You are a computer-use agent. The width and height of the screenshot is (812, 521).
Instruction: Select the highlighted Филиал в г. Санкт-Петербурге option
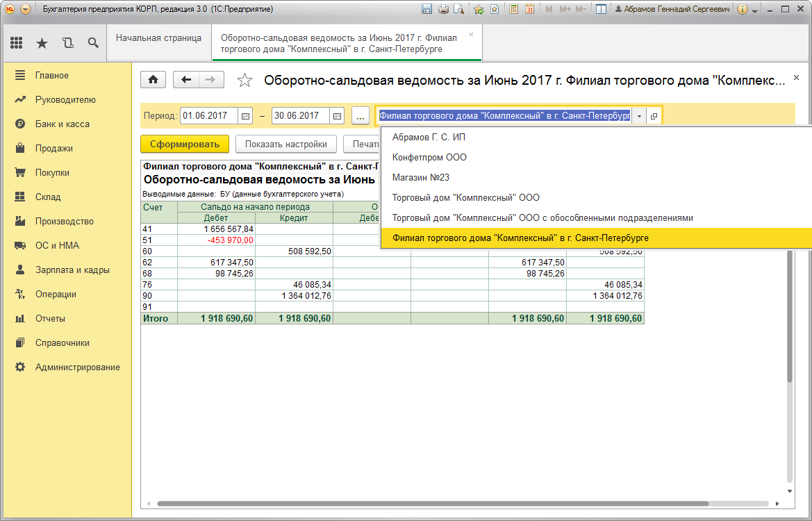(597, 238)
